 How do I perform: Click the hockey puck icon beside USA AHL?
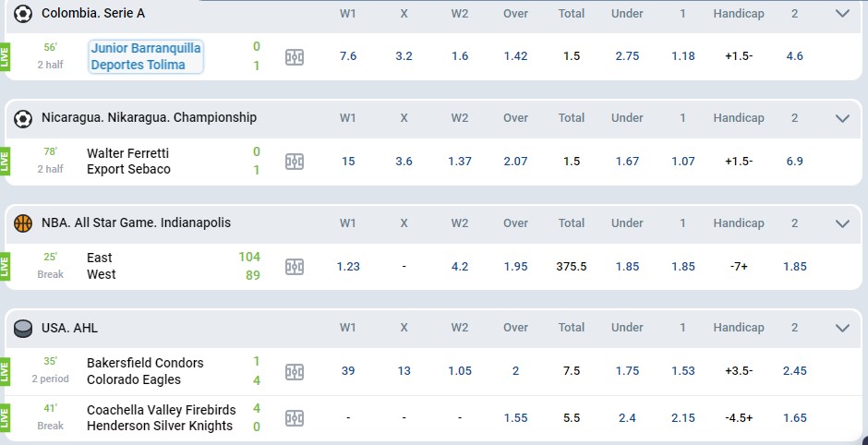[23, 329]
